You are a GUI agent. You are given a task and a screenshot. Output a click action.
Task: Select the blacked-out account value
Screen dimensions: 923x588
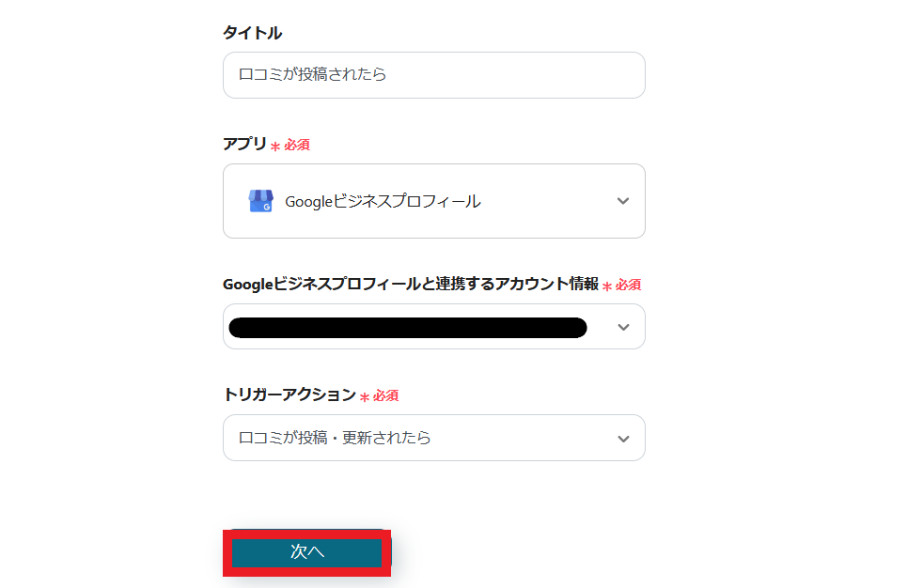click(x=407, y=327)
